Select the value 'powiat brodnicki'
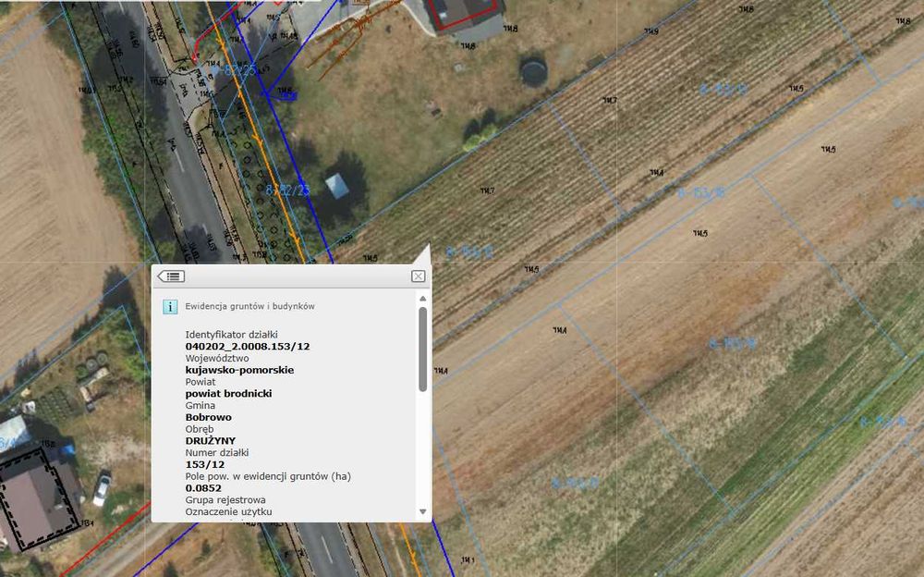Screen dimensions: 924x577 228,394
